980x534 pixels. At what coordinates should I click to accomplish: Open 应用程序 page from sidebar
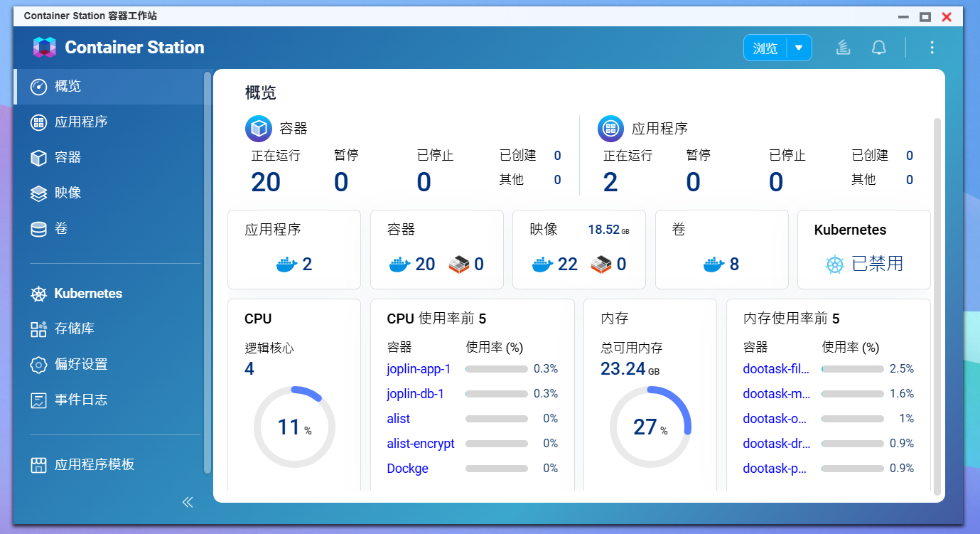pyautogui.click(x=108, y=122)
